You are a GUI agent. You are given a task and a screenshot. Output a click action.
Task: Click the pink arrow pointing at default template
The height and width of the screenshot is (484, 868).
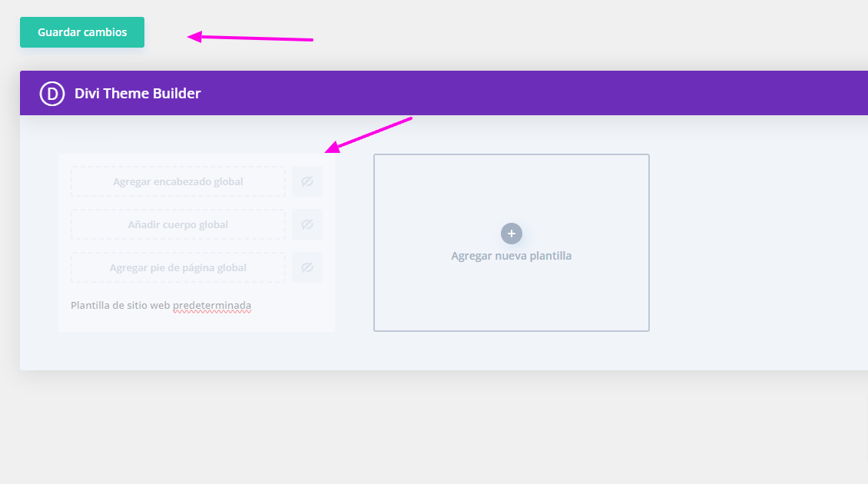(368, 134)
